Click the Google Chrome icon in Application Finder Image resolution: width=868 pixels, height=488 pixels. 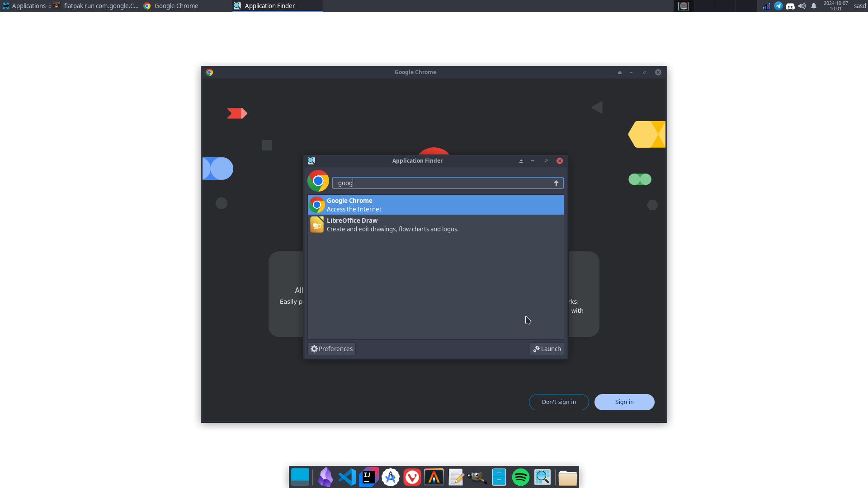(316, 204)
